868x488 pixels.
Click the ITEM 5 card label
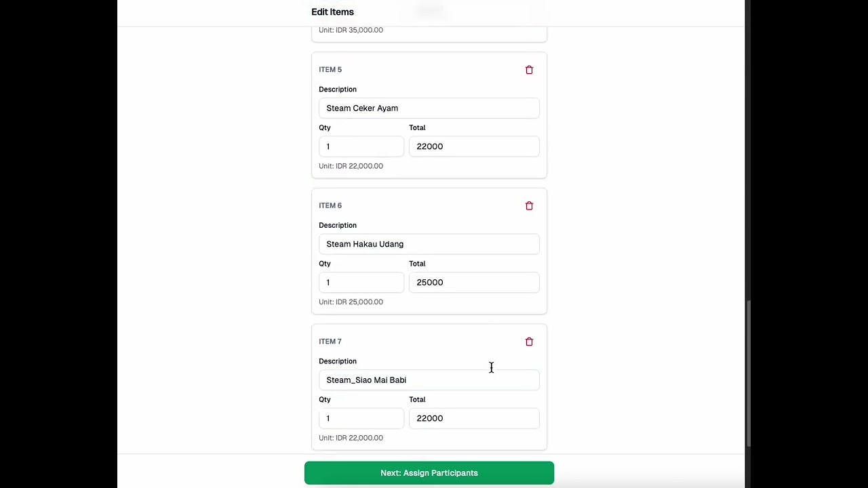(x=330, y=70)
